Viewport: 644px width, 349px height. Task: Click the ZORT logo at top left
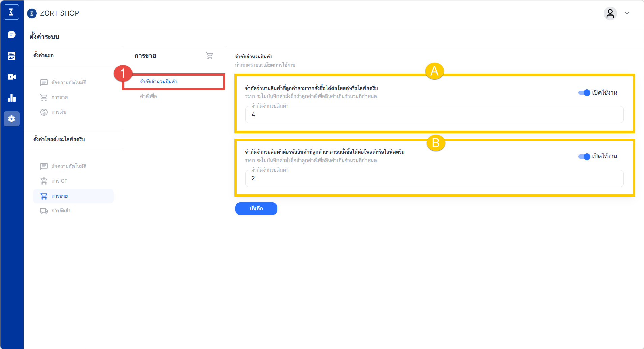(x=11, y=12)
